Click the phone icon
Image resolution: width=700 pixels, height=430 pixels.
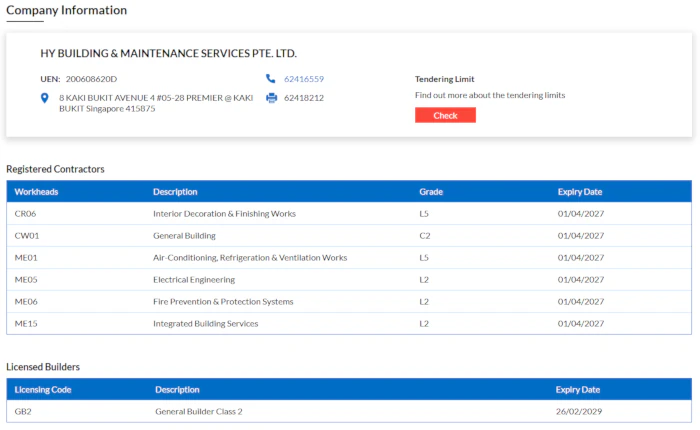[271, 79]
